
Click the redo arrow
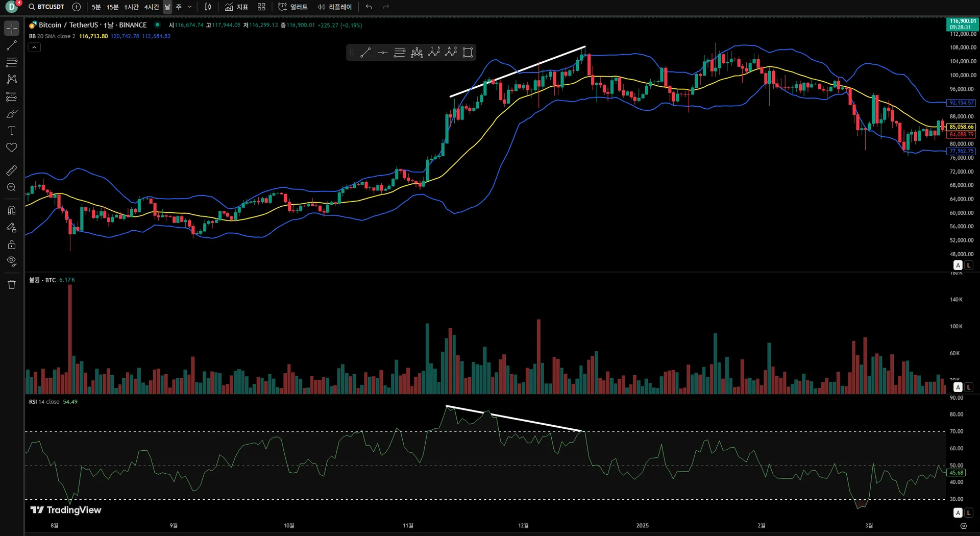(x=386, y=7)
